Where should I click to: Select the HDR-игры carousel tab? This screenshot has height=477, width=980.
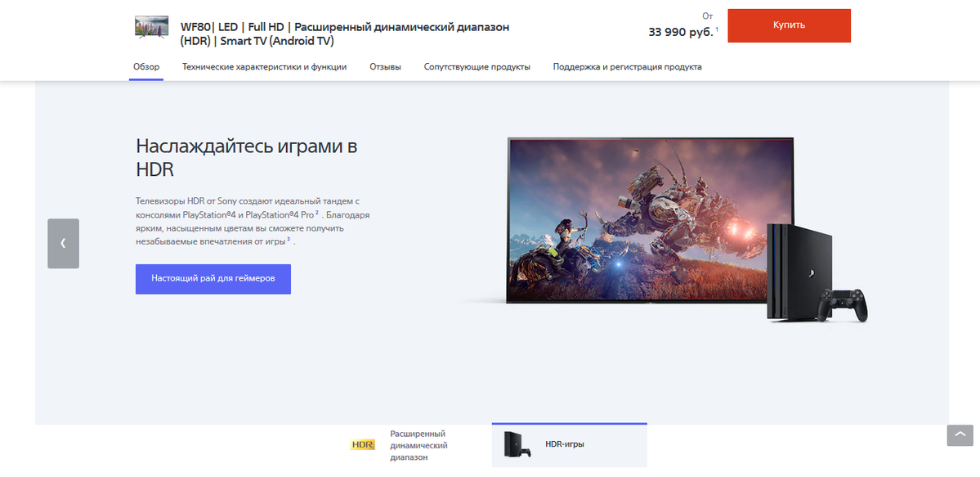pos(565,444)
